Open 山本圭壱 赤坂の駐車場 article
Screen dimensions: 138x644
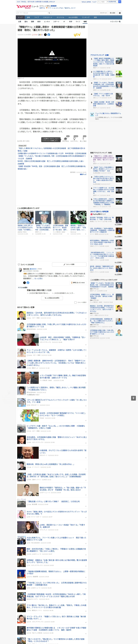point(63,339)
